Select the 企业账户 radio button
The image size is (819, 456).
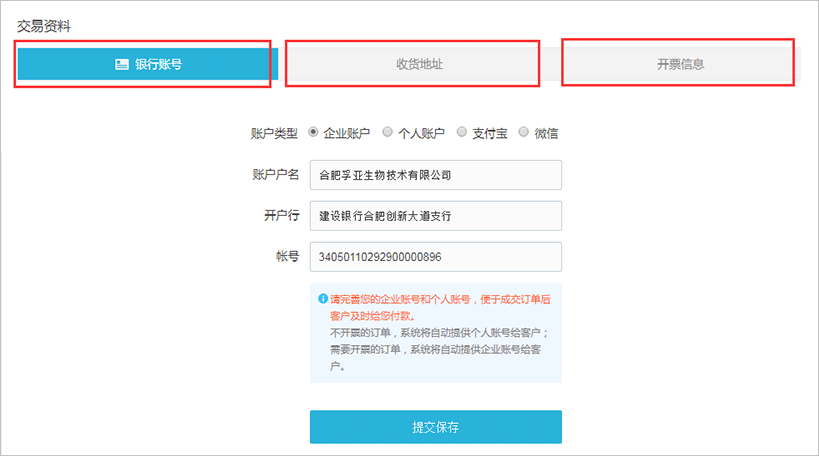click(313, 132)
